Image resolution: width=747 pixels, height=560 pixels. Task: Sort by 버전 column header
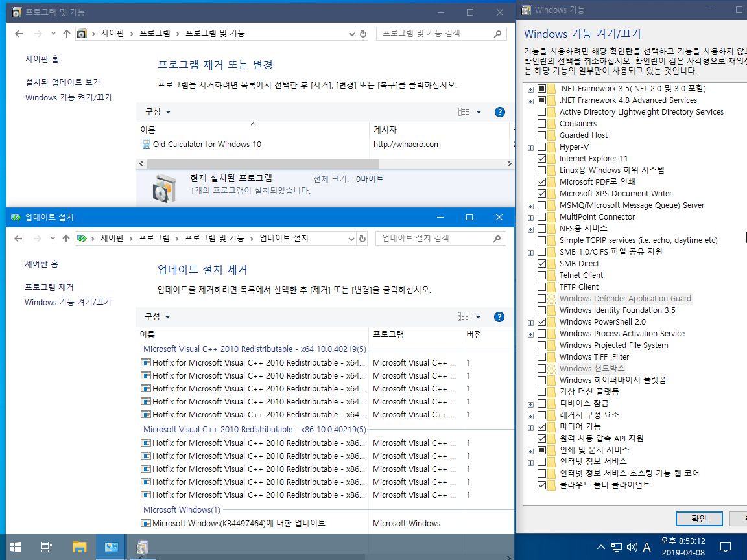click(x=474, y=334)
